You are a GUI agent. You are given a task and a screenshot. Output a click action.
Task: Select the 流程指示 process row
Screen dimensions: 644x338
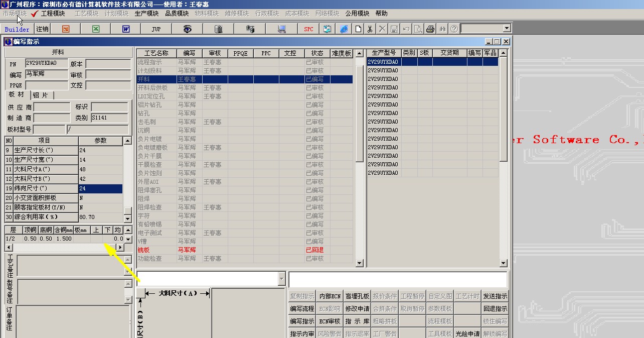[x=244, y=62]
